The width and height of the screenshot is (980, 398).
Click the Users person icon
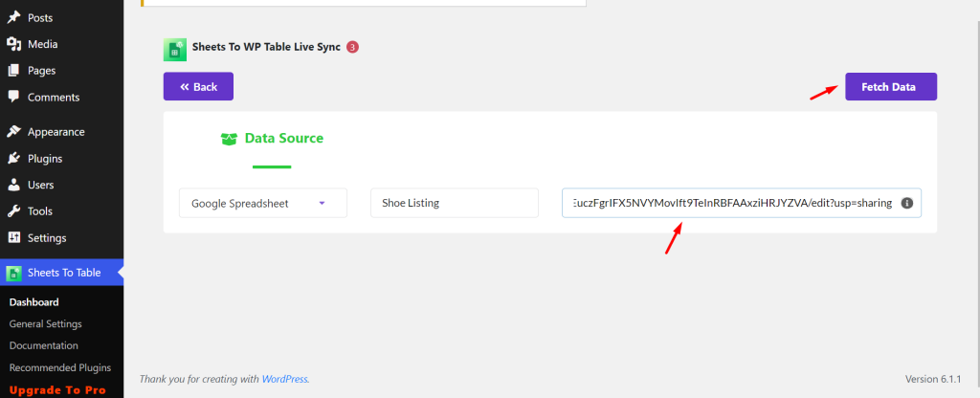[13, 185]
